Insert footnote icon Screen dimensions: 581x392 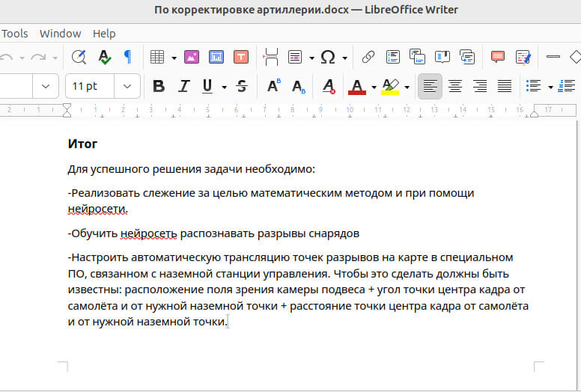[x=393, y=57]
